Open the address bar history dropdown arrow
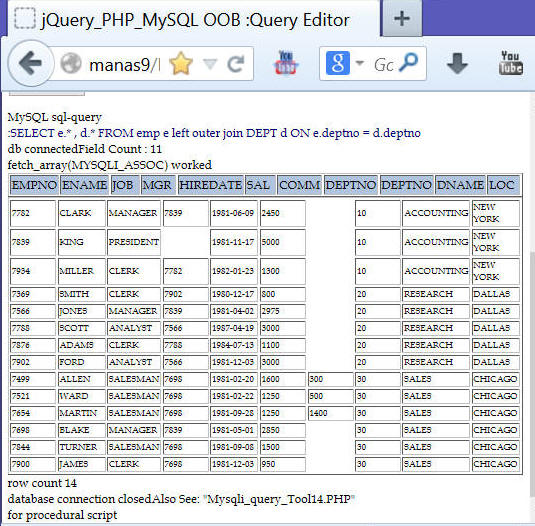This screenshot has height=526, width=535. click(x=210, y=64)
